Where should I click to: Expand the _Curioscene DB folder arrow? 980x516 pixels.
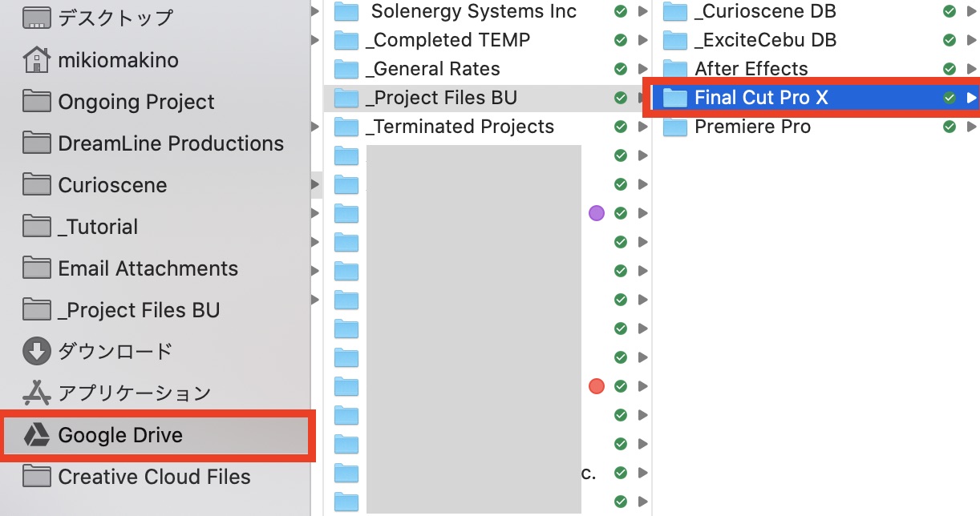(971, 11)
